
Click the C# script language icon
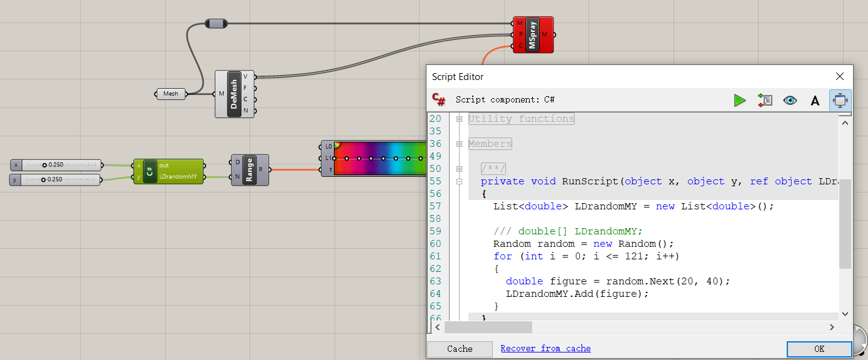tap(439, 100)
